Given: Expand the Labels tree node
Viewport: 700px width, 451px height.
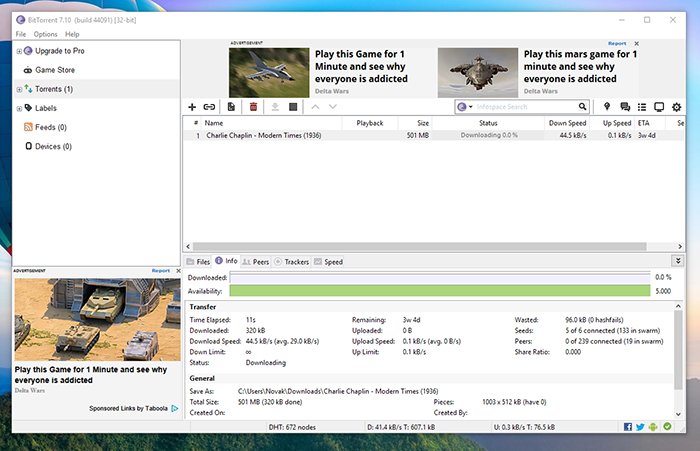Looking at the screenshot, I should coord(19,109).
